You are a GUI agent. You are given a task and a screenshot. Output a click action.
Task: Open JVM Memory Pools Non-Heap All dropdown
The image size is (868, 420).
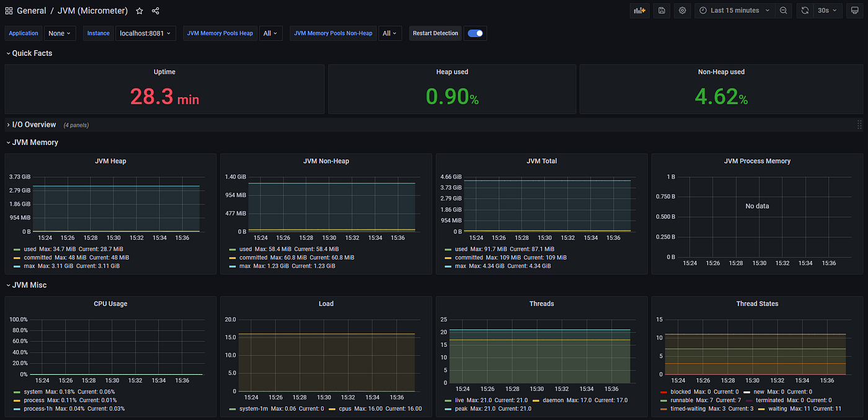390,33
